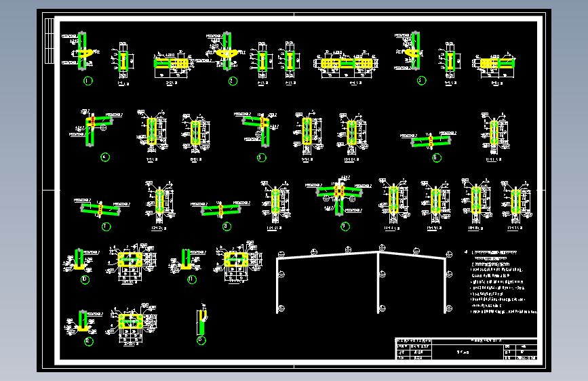Click the green circled detail number 8
The width and height of the screenshot is (588, 381).
coord(227,226)
